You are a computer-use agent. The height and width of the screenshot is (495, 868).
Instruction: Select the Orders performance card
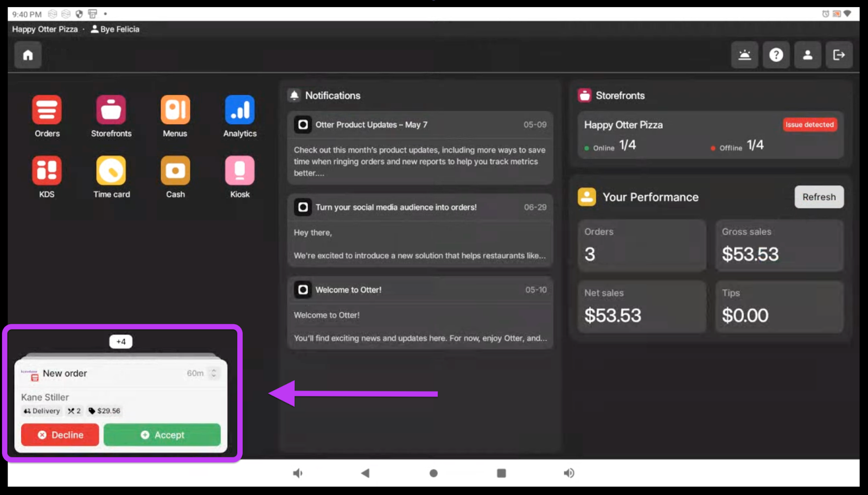642,245
